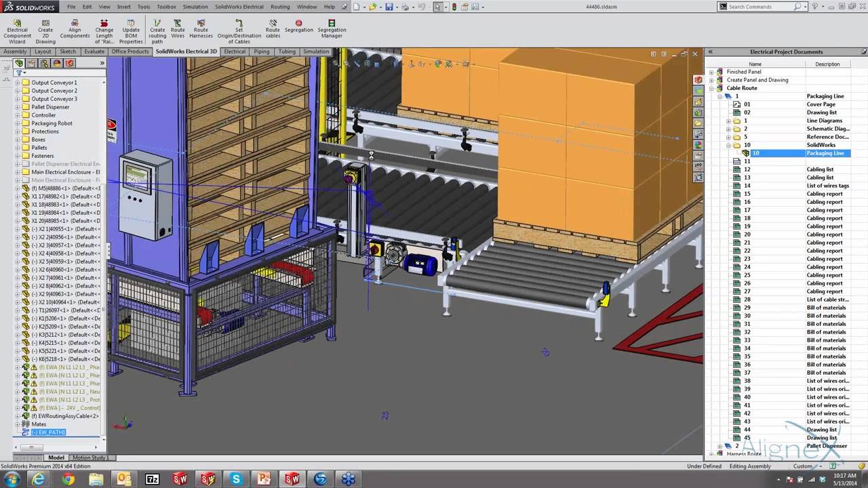This screenshot has height=488, width=868.
Task: Start the Route Wires command
Action: coord(178,28)
